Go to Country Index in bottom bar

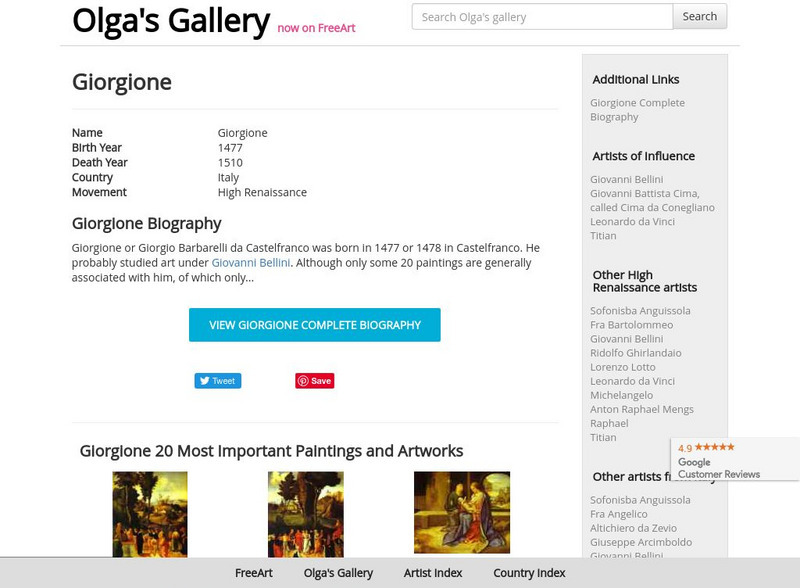pyautogui.click(x=529, y=573)
